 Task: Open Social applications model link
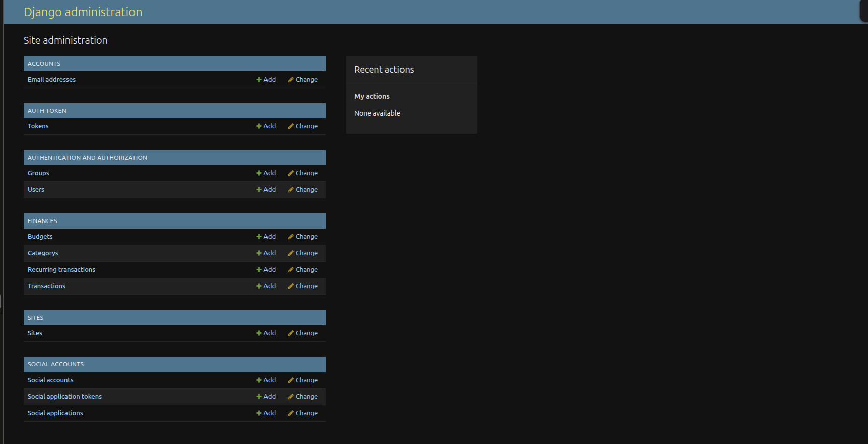click(x=55, y=413)
